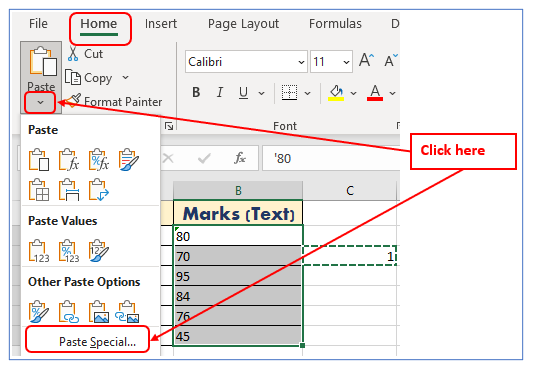Open the File tab
Image resolution: width=533 pixels, height=368 pixels.
38,24
